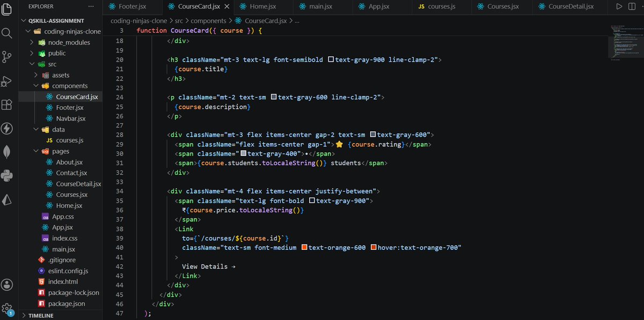Image resolution: width=644 pixels, height=320 pixels.
Task: Click color swatch before text-orange-600
Action: 304,247
